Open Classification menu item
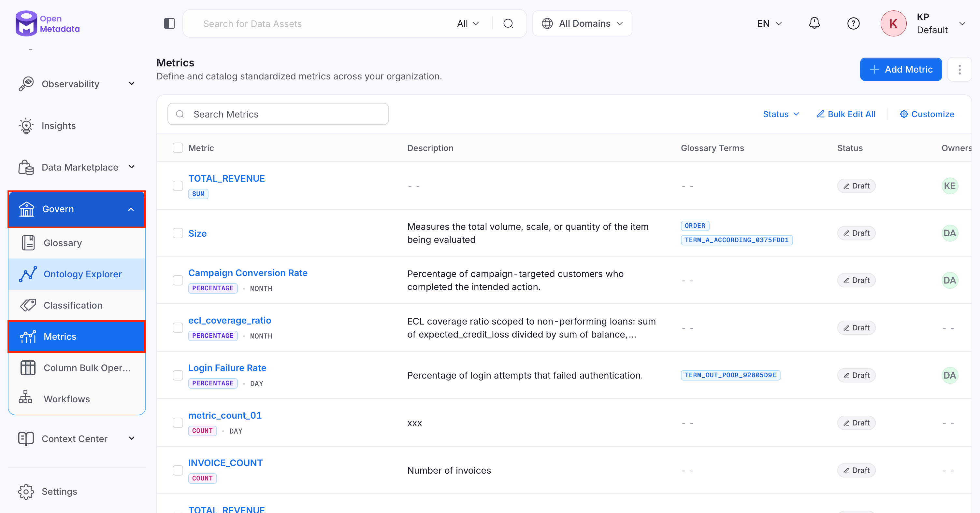 click(x=77, y=305)
